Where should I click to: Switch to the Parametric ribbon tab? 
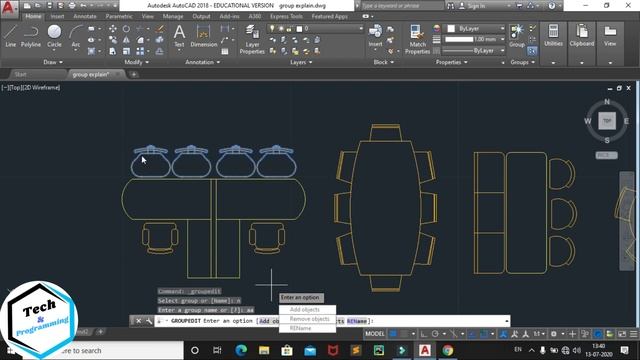click(119, 16)
